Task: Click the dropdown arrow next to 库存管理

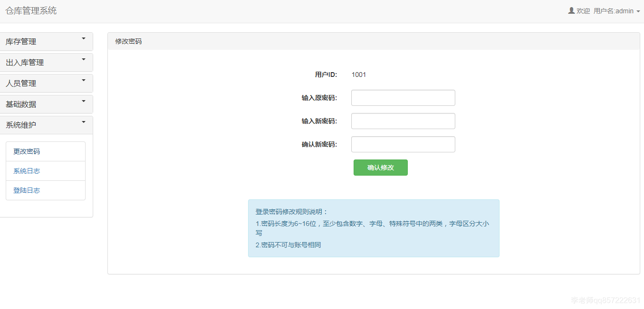Action: point(84,40)
